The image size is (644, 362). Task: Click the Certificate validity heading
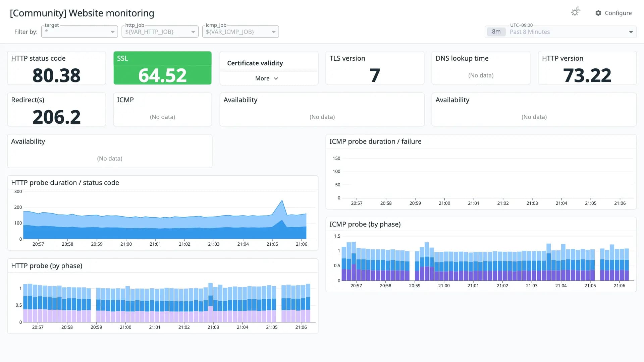click(255, 63)
